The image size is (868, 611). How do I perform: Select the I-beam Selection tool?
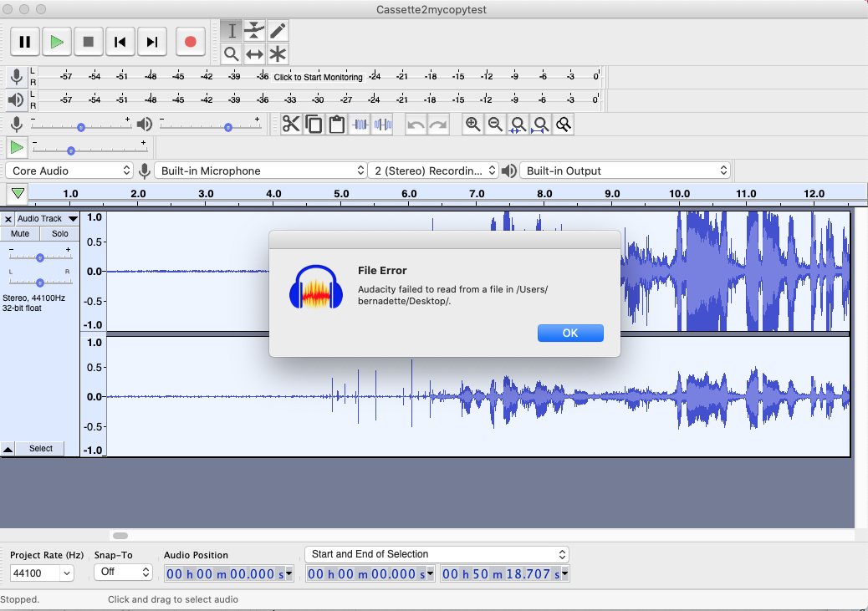[232, 31]
